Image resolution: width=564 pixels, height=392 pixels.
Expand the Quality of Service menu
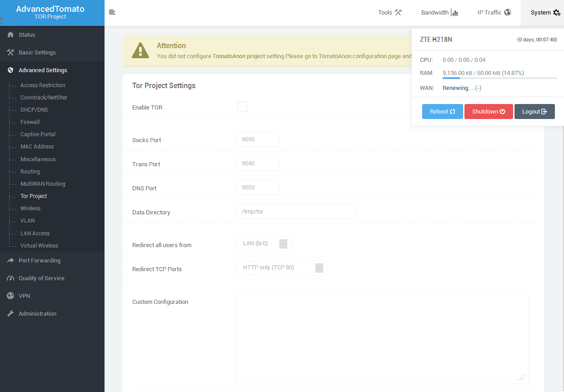52,278
